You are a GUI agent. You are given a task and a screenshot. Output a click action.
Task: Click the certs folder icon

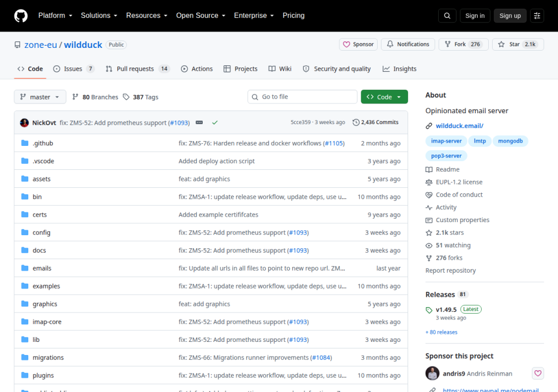click(x=25, y=215)
